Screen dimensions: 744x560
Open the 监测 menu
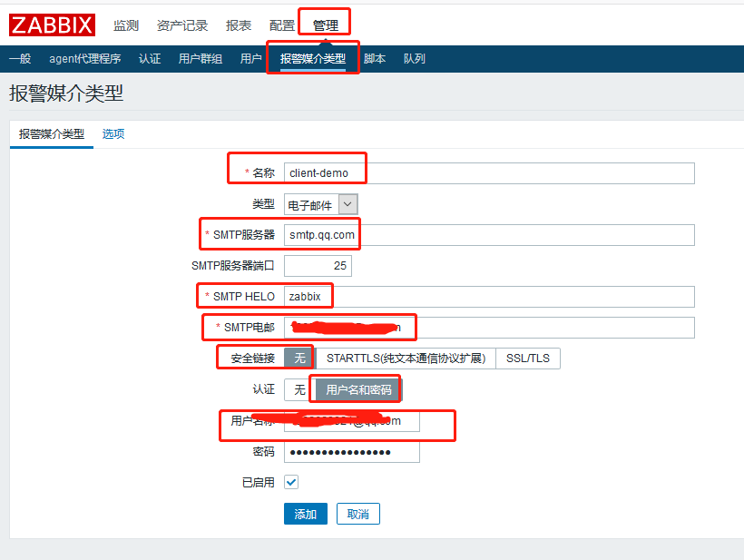126,25
